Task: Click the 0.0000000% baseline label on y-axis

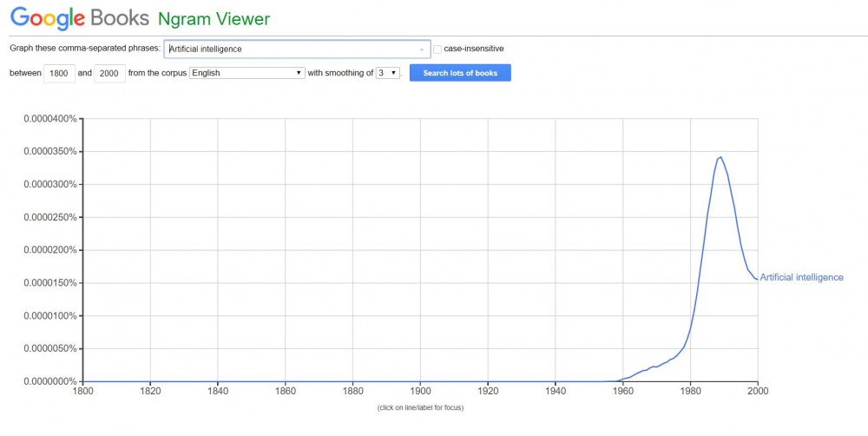Action: (x=49, y=381)
